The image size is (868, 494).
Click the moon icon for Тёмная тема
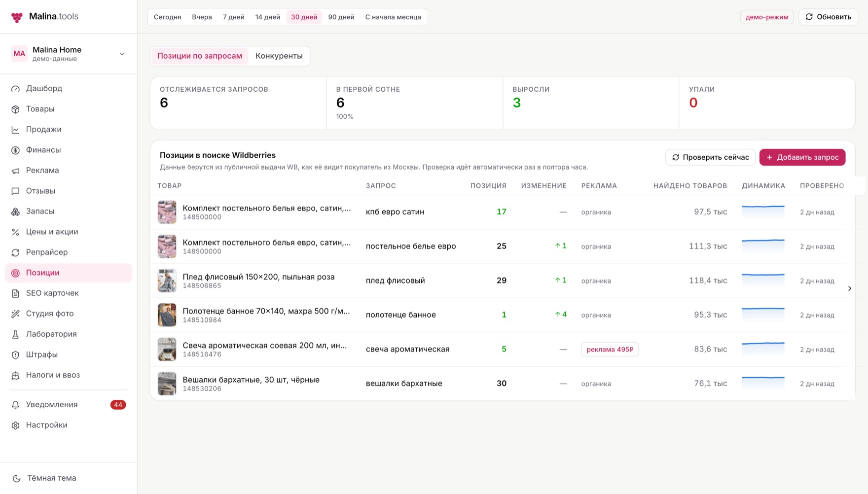pyautogui.click(x=17, y=478)
